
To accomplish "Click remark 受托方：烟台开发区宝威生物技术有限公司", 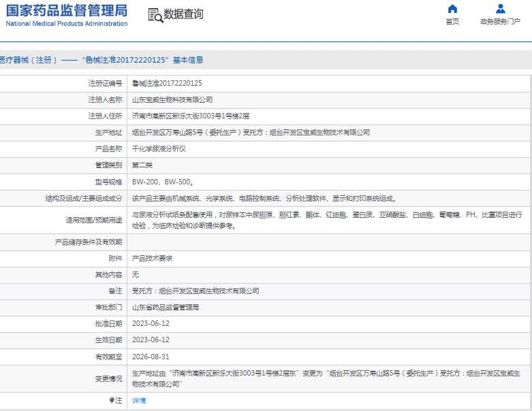I will [195, 291].
